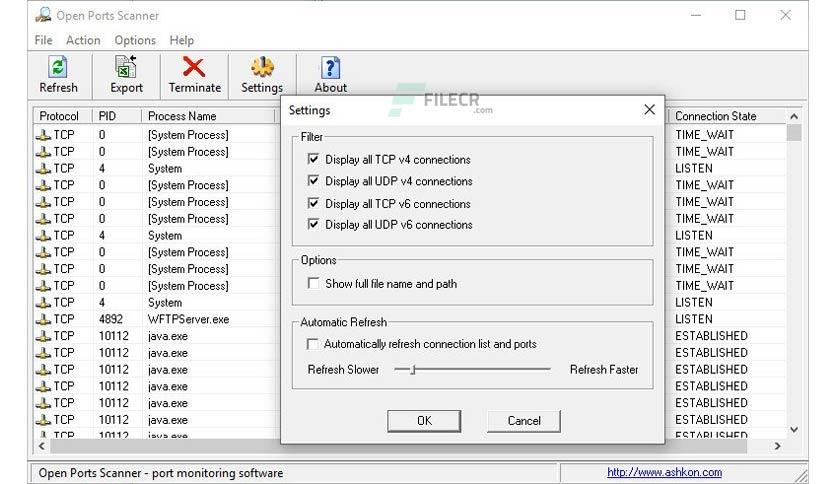Click the Refresh toolbar icon
The image size is (836, 484).
click(58, 67)
